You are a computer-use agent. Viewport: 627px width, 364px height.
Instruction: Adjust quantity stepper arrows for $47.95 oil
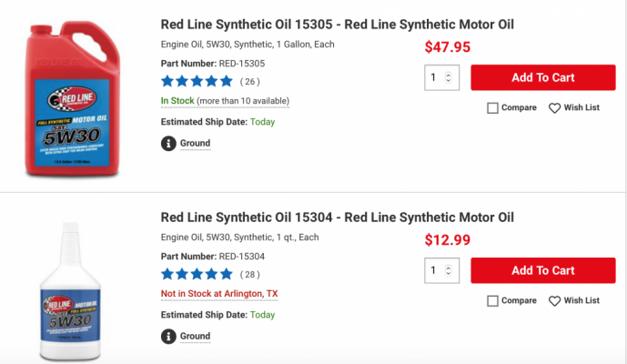pyautogui.click(x=449, y=77)
